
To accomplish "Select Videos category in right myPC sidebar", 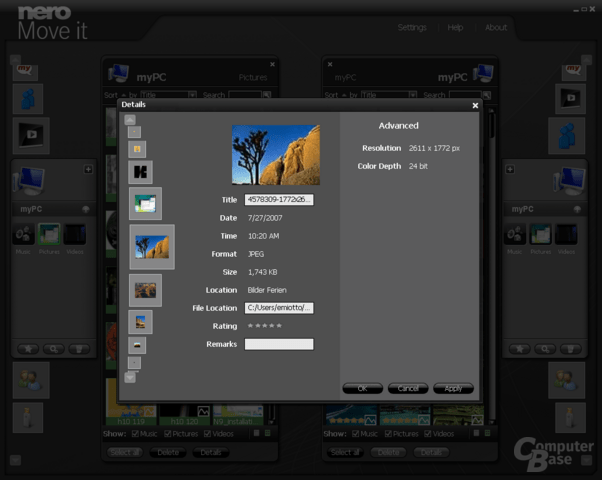I will click(x=566, y=234).
